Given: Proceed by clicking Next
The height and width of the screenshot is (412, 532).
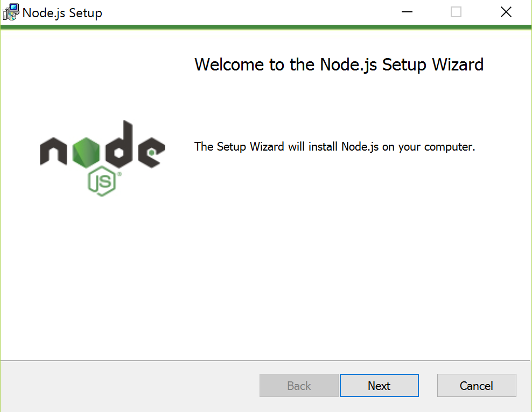Looking at the screenshot, I should (x=379, y=385).
